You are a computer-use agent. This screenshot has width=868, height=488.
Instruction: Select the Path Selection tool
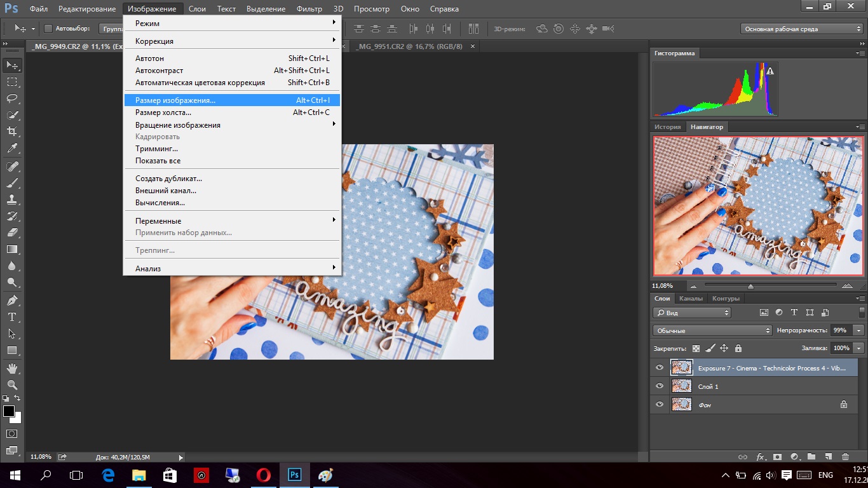coord(12,333)
